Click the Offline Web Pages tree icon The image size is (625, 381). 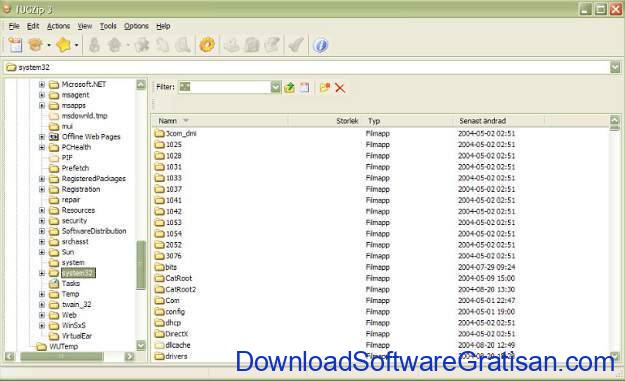pyautogui.click(x=54, y=137)
